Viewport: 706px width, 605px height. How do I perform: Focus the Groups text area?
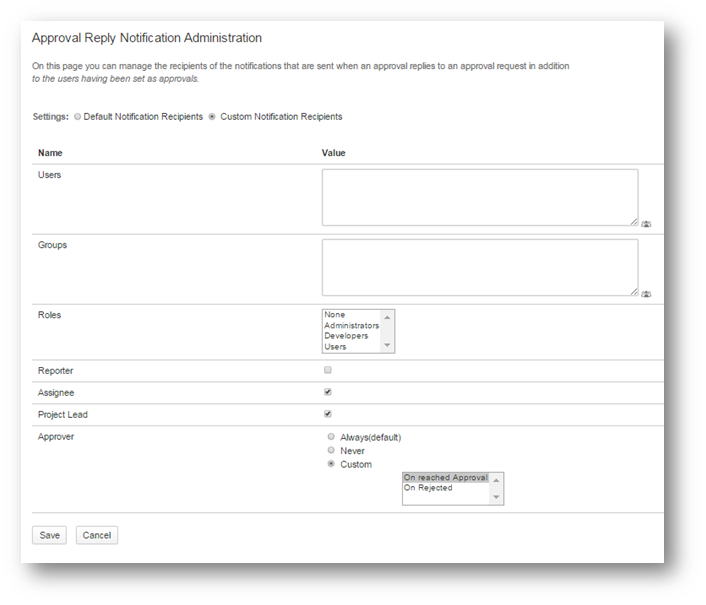(x=479, y=267)
